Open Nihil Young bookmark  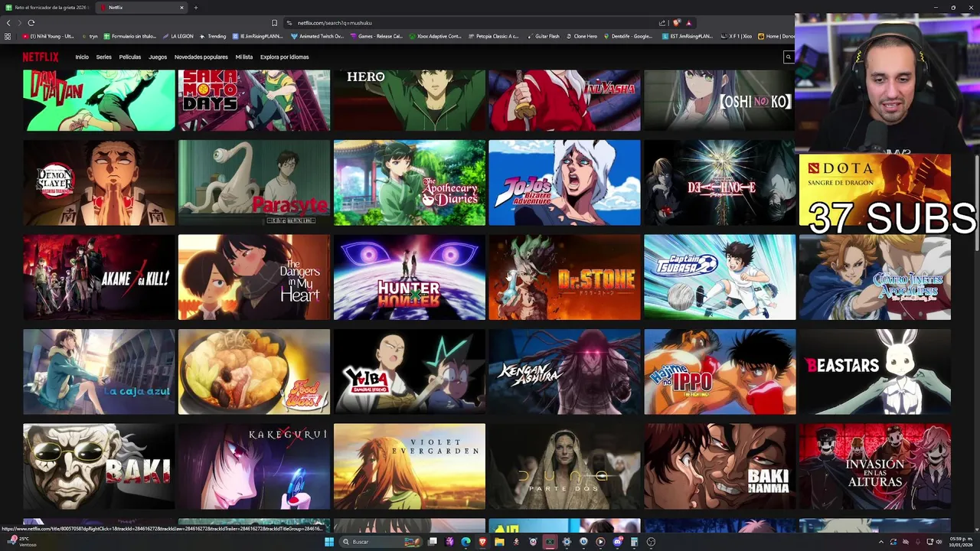coord(48,36)
